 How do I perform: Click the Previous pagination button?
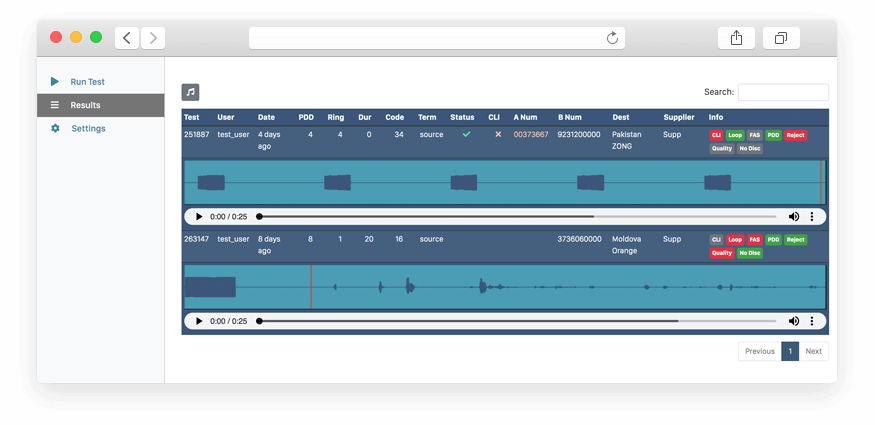[759, 351]
